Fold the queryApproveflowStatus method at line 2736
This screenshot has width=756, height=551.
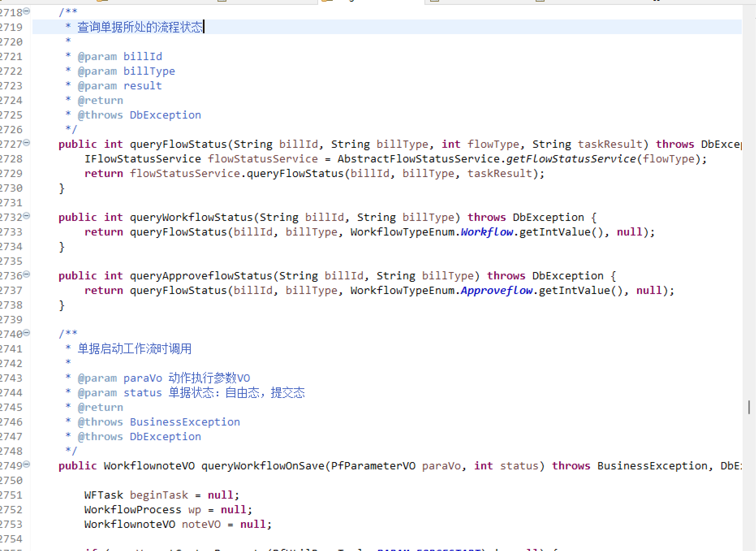(27, 274)
